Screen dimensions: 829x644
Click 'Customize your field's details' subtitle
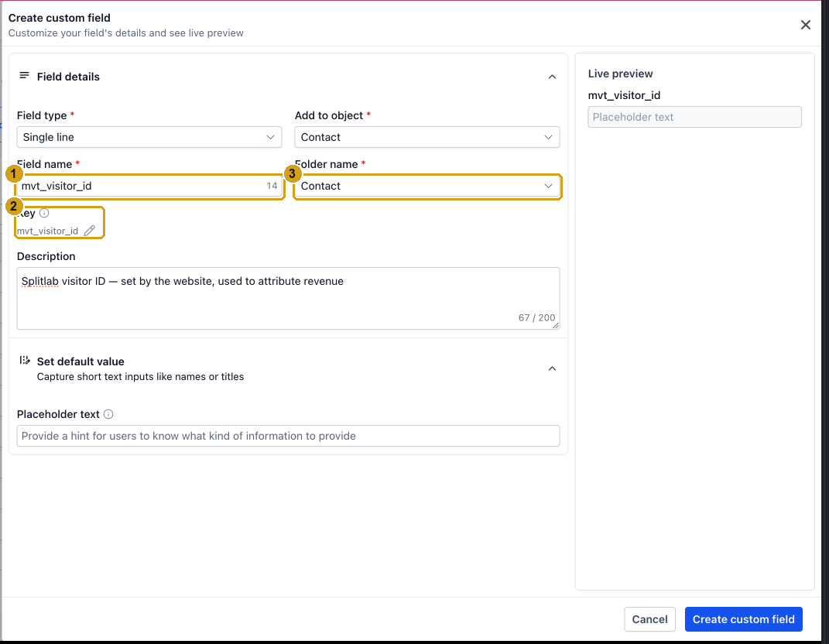pyautogui.click(x=126, y=33)
